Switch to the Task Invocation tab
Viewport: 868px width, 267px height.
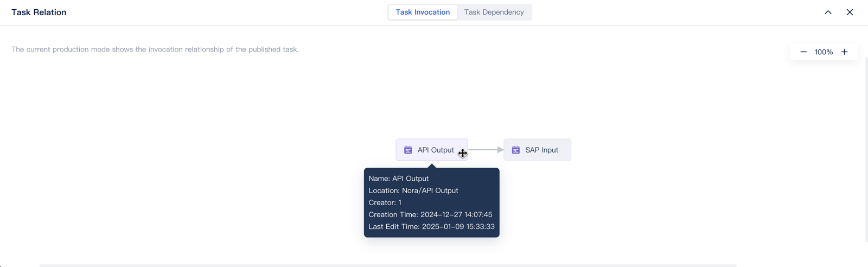click(423, 12)
